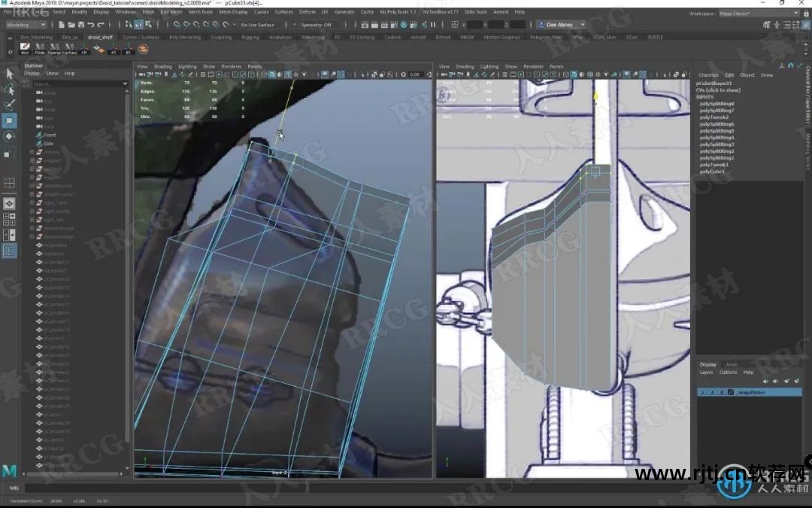Toggle the V visibility box on imagePlanes layer

pos(702,392)
